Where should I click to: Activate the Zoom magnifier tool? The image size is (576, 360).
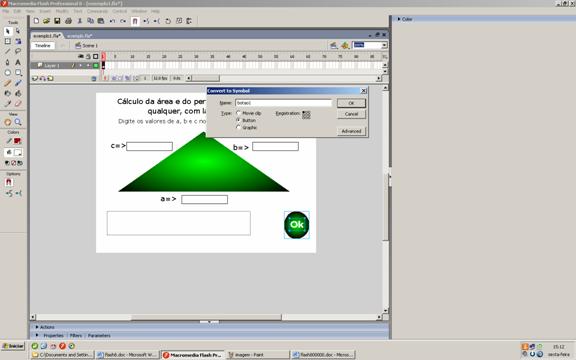(x=18, y=122)
